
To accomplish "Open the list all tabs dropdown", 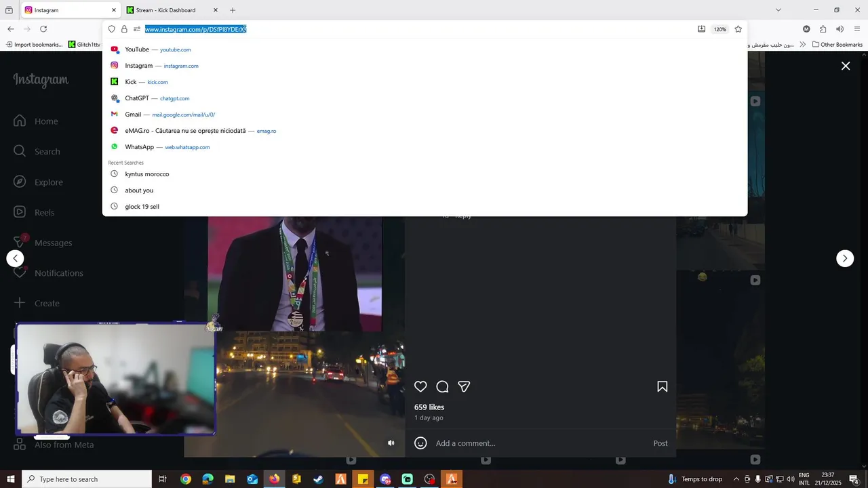I will [x=778, y=10].
